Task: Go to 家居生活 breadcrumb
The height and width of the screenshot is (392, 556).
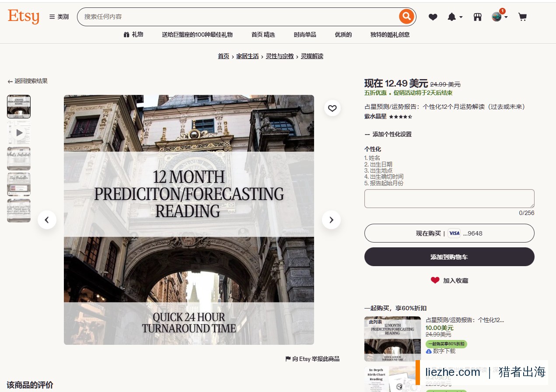Action: point(248,56)
